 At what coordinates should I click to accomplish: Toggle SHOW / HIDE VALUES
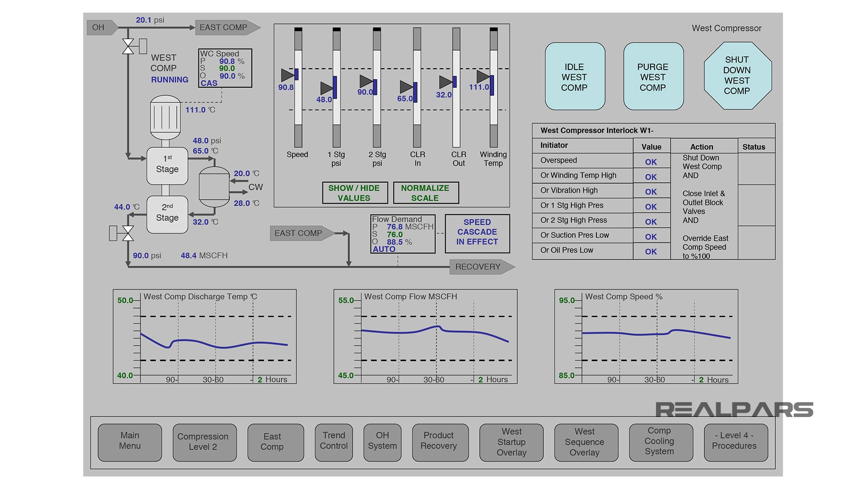pos(355,192)
